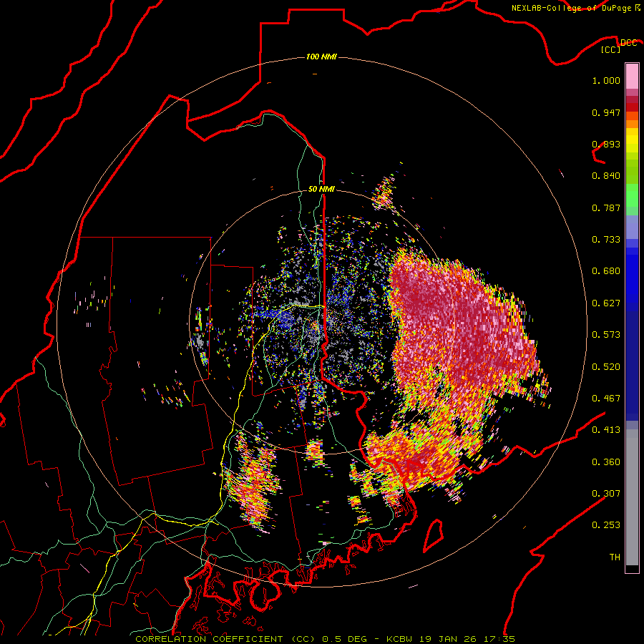644x644 pixels.
Task: Click the Correlation Coefficient caption at bottom
Action: tap(325, 639)
